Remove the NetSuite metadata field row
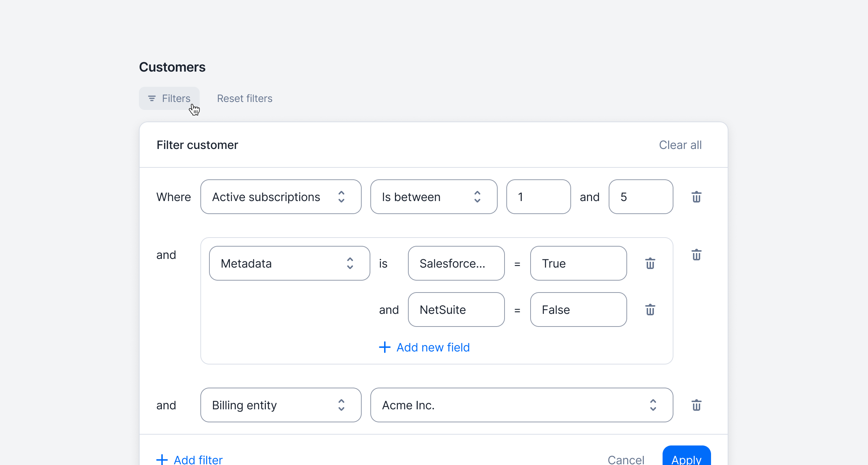This screenshot has height=465, width=868. (x=650, y=310)
